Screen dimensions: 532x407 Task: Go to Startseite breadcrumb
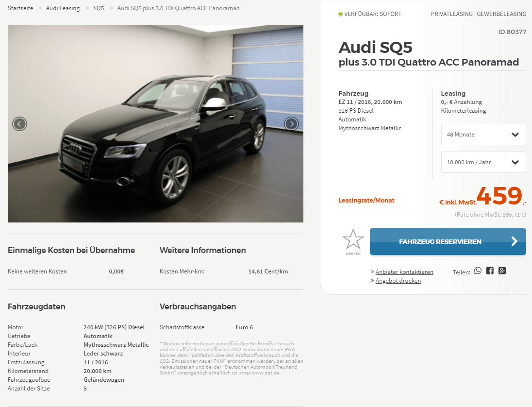coord(20,8)
